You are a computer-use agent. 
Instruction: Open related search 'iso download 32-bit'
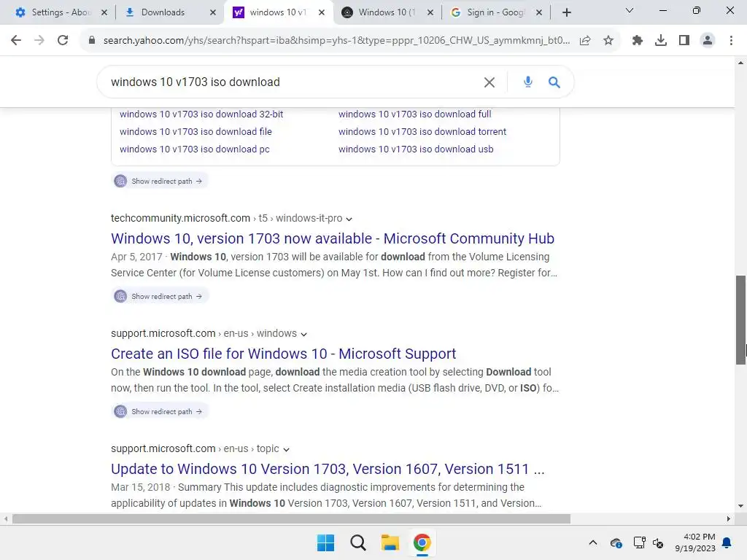[x=201, y=114]
